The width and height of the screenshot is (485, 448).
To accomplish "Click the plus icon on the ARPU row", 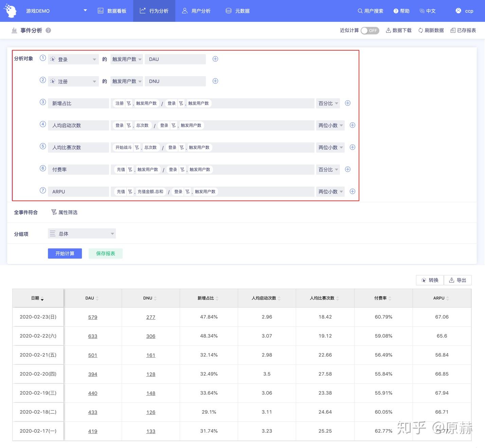I will (353, 191).
